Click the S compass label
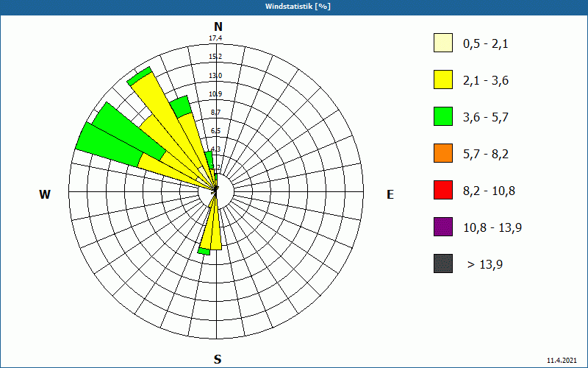588x368 pixels. click(x=218, y=359)
